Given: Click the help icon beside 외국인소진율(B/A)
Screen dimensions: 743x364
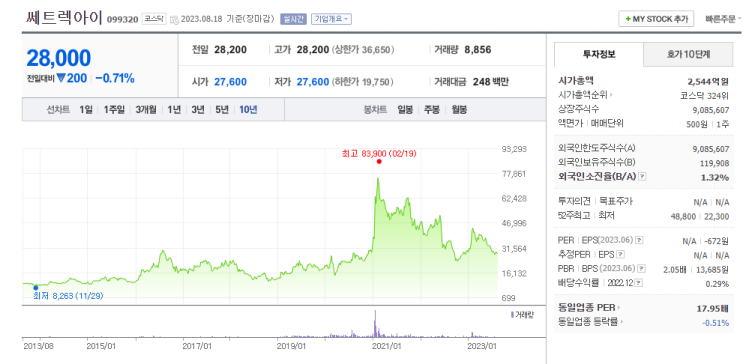Looking at the screenshot, I should [643, 176].
